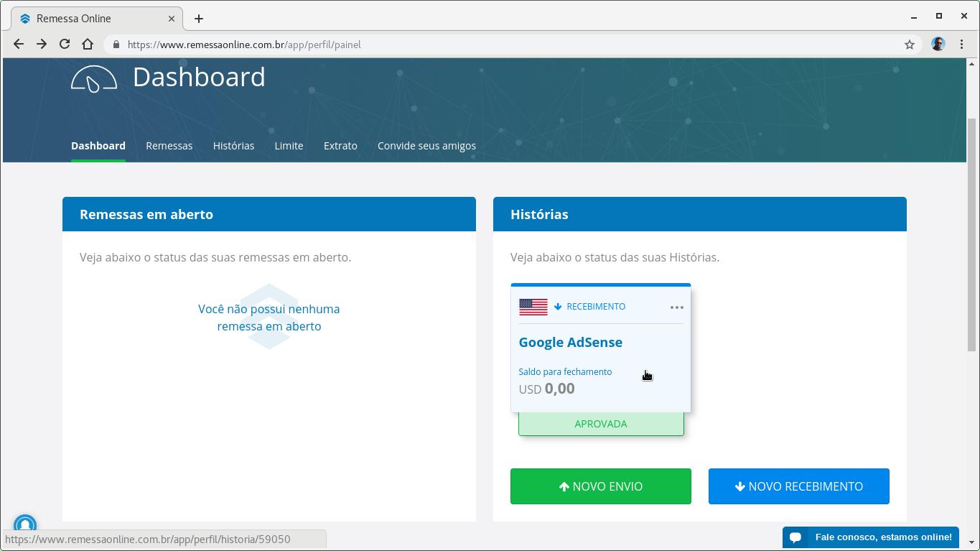Maximize the browser window

coord(938,16)
